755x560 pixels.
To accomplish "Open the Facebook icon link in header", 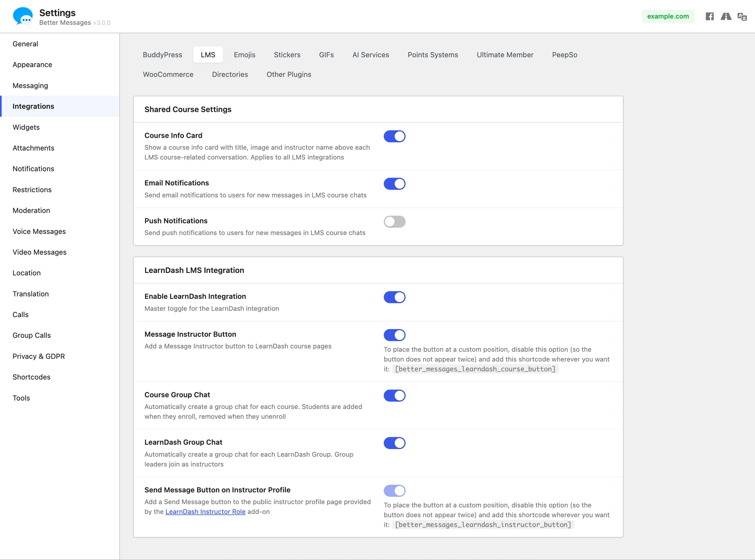I will (710, 16).
